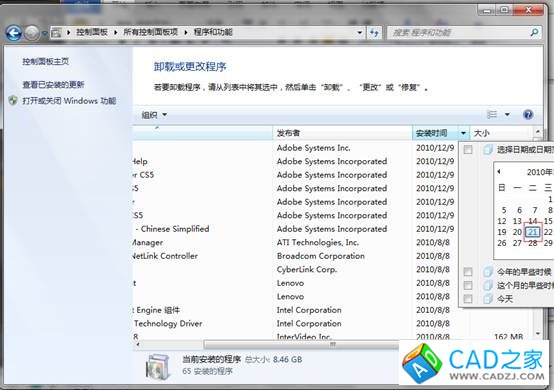The width and height of the screenshot is (554, 390).
Task: Check the 今年的早些时候 checkbox
Action: [468, 272]
